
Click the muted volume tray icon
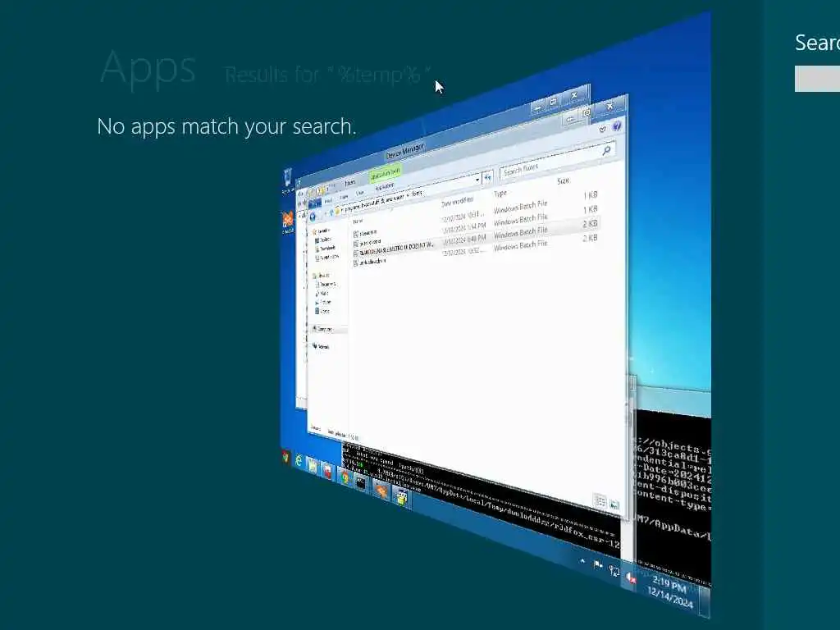pos(631,578)
